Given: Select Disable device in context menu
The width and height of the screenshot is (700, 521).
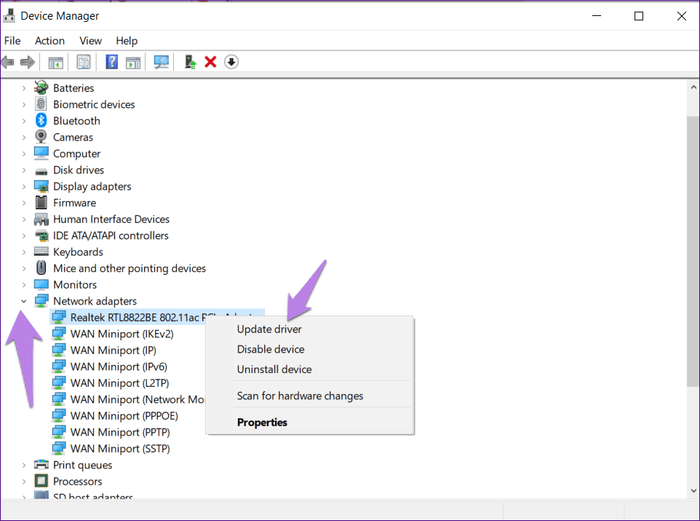Looking at the screenshot, I should (x=270, y=349).
